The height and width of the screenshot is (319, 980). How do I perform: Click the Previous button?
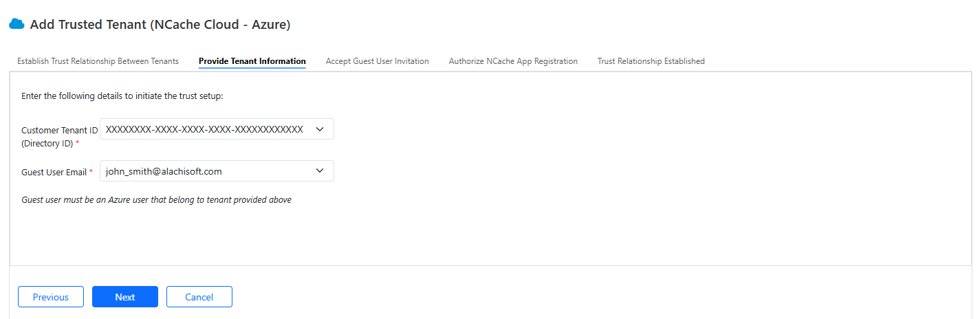click(x=51, y=297)
